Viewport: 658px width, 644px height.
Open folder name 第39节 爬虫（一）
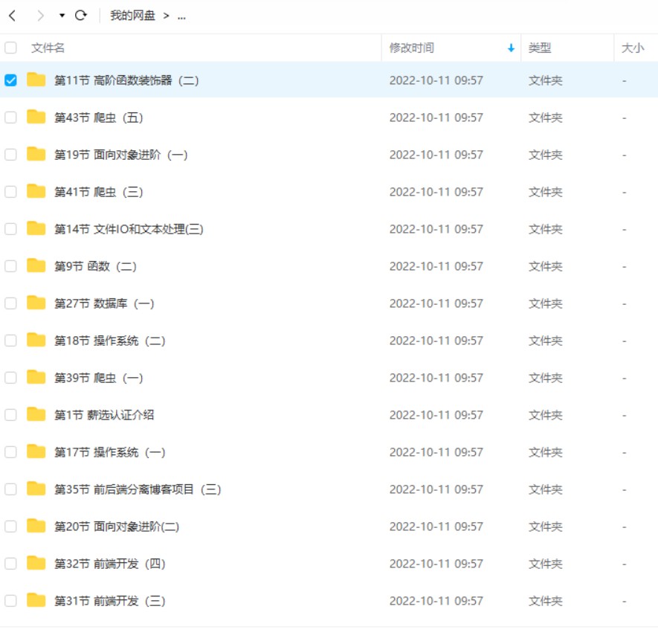tap(99, 378)
